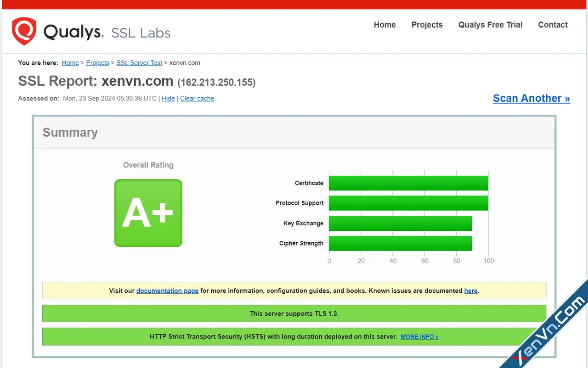Open the Home navigation menu item
This screenshot has width=588, height=368.
[384, 25]
